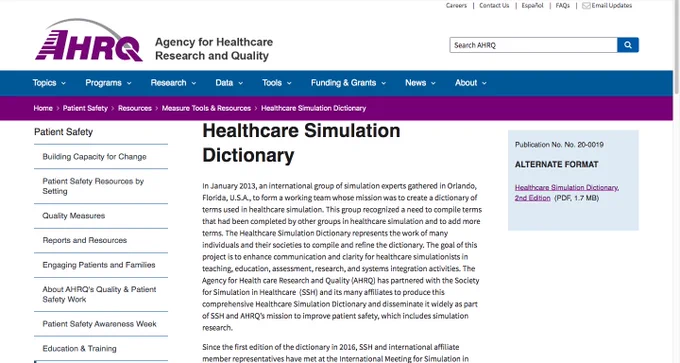Switch to Español

tap(532, 6)
